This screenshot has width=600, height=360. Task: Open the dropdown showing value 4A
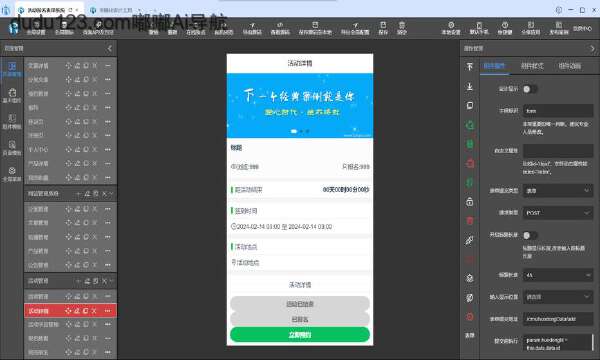(x=558, y=275)
